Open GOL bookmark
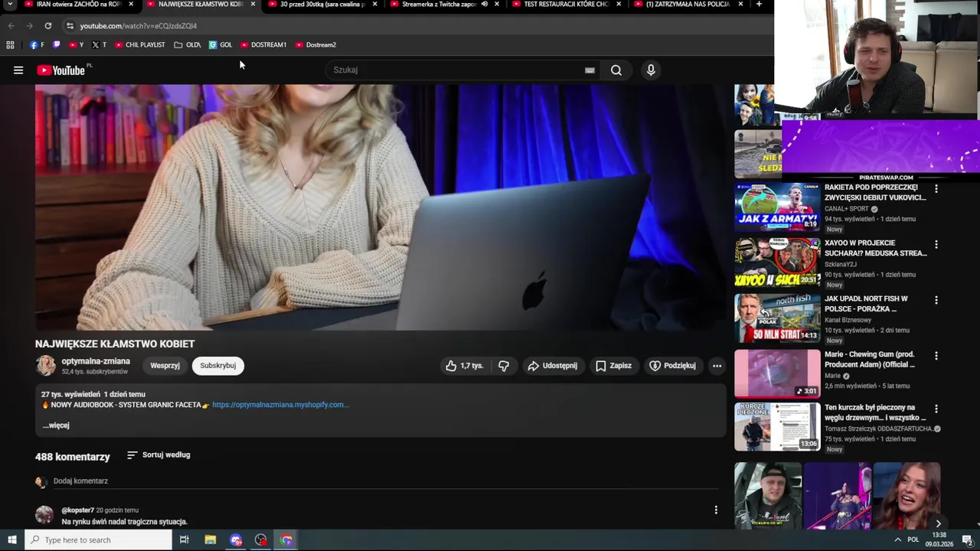Viewport: 980px width, 551px height. click(x=220, y=45)
